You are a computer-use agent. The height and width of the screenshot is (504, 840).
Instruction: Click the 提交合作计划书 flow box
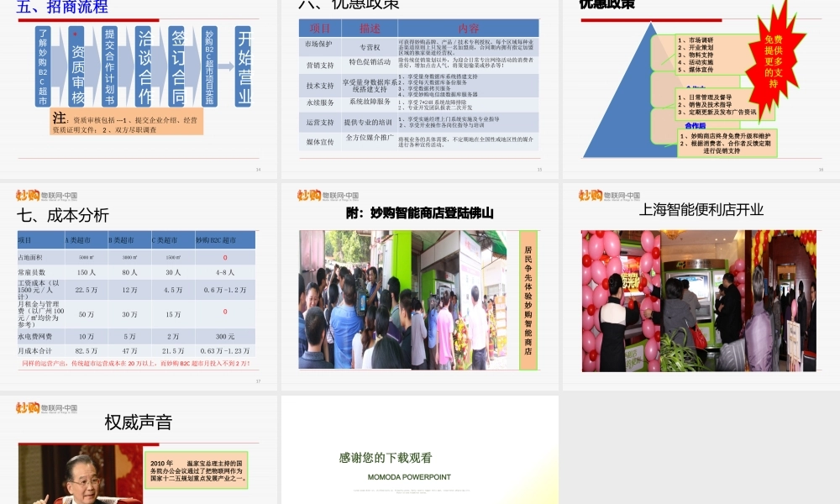click(110, 66)
